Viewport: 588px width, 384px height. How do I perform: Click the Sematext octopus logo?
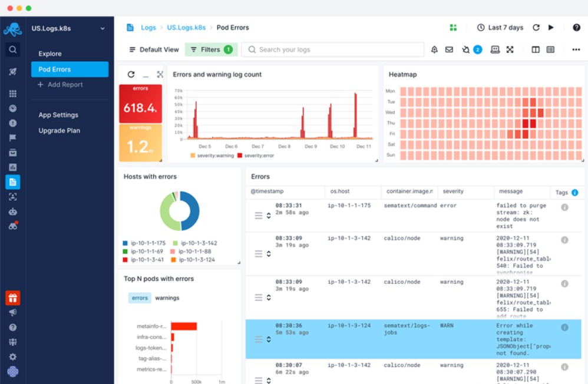pyautogui.click(x=12, y=28)
